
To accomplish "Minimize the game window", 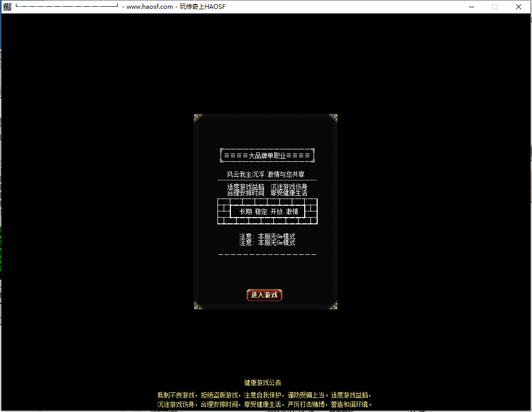I will (471, 7).
